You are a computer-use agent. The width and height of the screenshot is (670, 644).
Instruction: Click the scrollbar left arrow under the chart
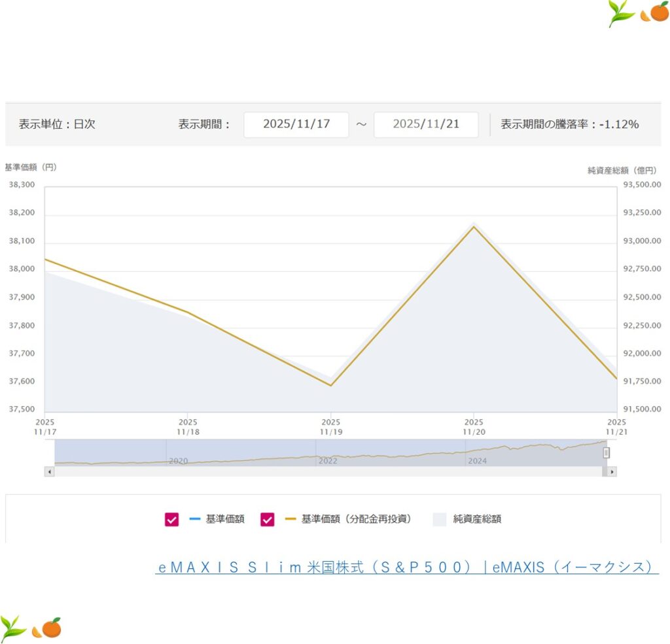coord(49,471)
